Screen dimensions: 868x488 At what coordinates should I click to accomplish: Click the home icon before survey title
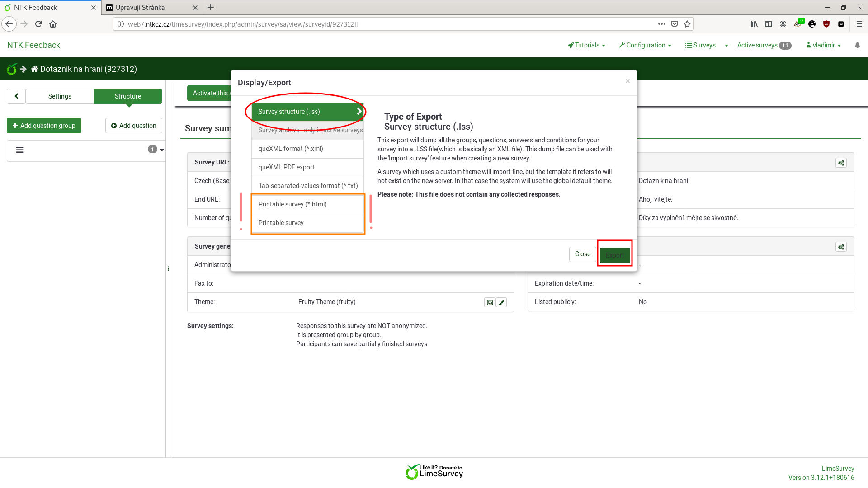pyautogui.click(x=34, y=69)
